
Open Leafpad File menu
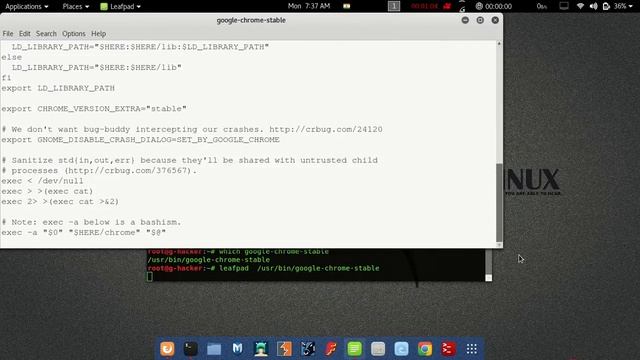click(8, 33)
